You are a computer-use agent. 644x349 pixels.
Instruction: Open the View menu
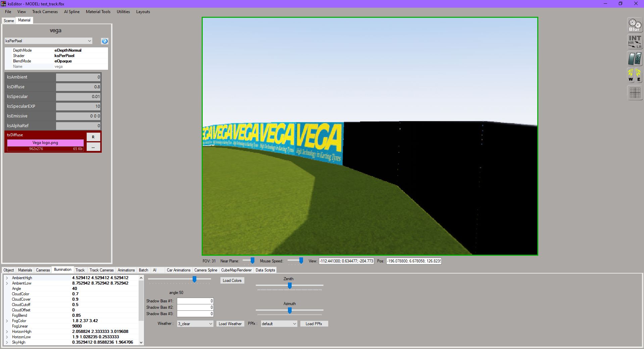click(21, 12)
